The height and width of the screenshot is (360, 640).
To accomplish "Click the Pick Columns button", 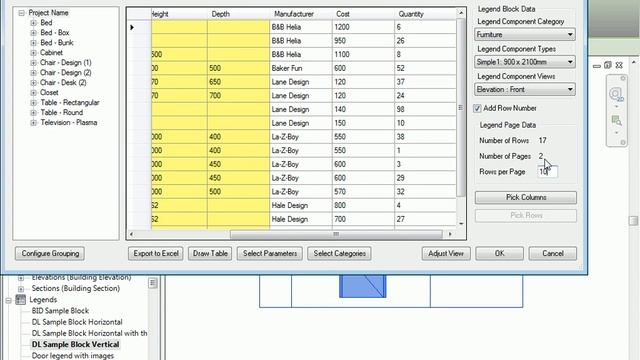I will [x=526, y=198].
